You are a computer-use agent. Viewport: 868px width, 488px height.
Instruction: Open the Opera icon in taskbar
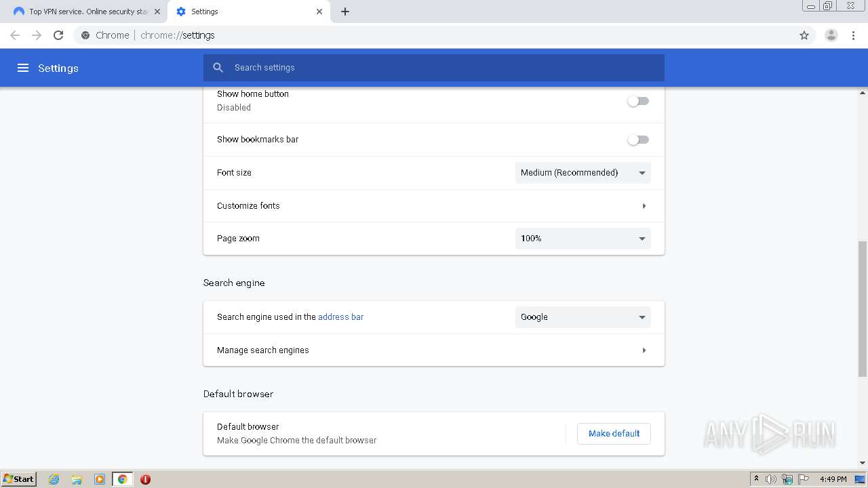[145, 479]
